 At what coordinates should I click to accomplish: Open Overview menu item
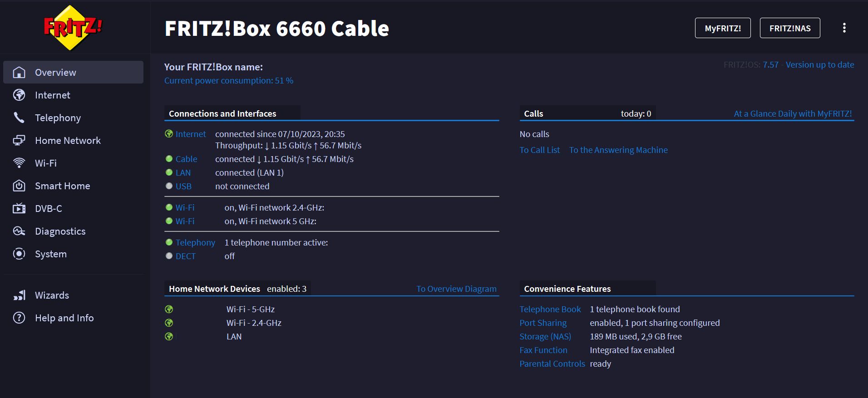[73, 72]
